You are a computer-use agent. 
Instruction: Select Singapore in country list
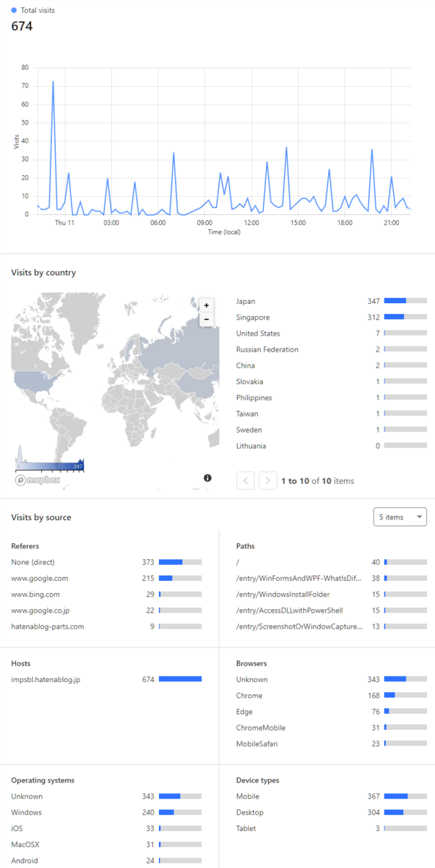[332, 318]
